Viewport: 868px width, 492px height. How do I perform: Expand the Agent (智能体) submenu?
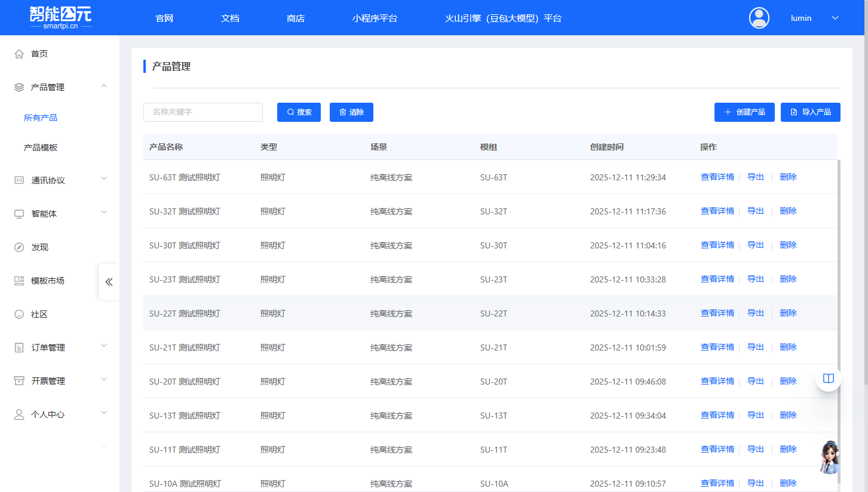tap(104, 212)
